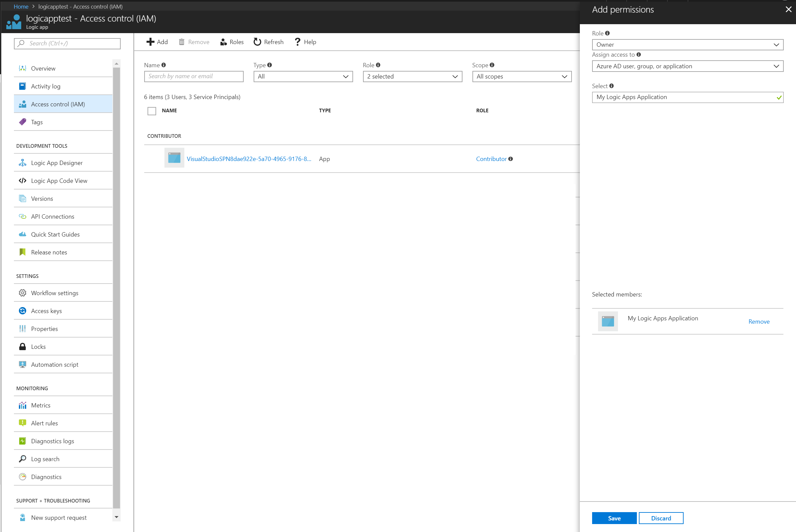Screen dimensions: 796x532
Task: Click the Save button
Action: [x=614, y=518]
